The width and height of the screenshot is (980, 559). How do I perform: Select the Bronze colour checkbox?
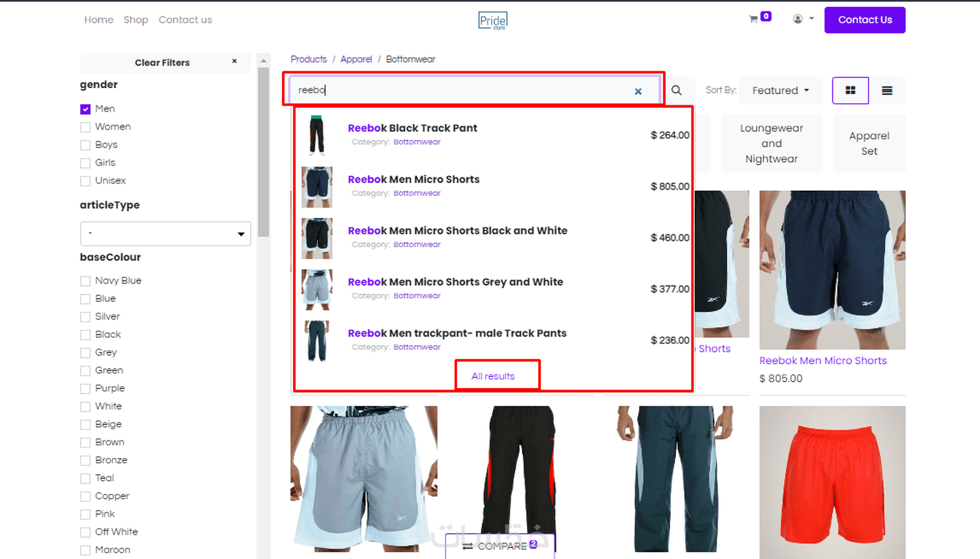tap(85, 460)
